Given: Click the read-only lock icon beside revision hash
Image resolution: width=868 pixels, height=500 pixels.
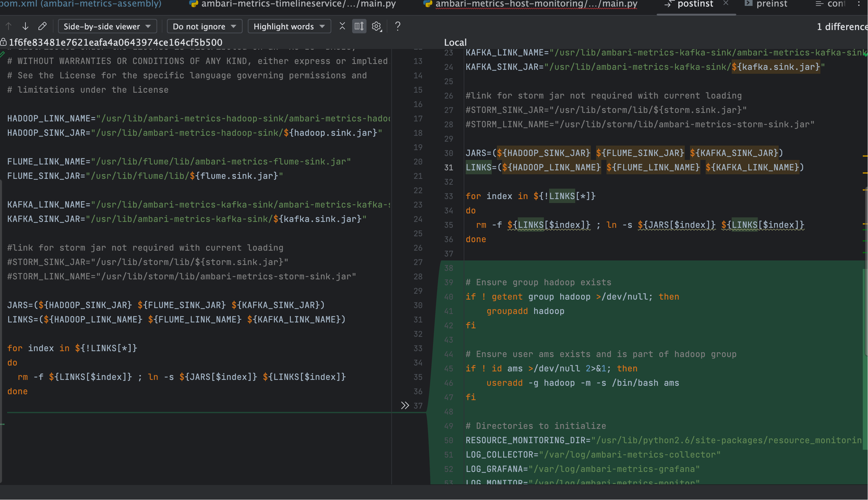Looking at the screenshot, I should [4, 42].
